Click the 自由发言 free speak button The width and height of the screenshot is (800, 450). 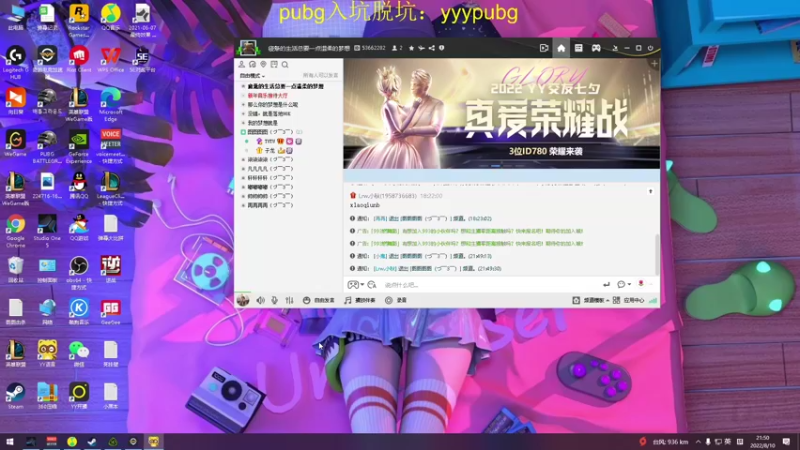point(318,301)
